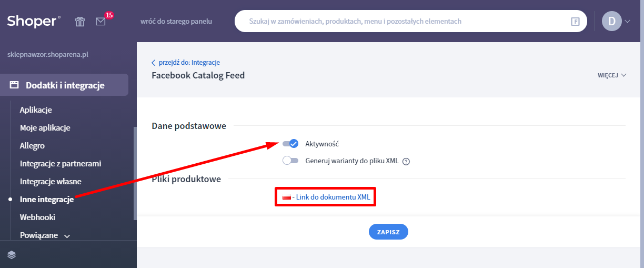Viewport: 644px width, 268px height.
Task: Click the keyboard shortcut icon in search bar
Action: coord(575,22)
